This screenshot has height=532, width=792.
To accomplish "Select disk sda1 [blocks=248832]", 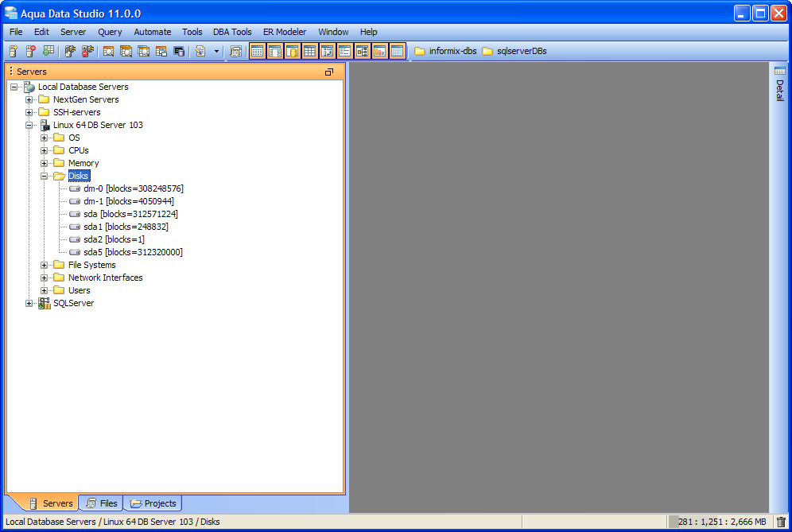I will click(x=126, y=227).
